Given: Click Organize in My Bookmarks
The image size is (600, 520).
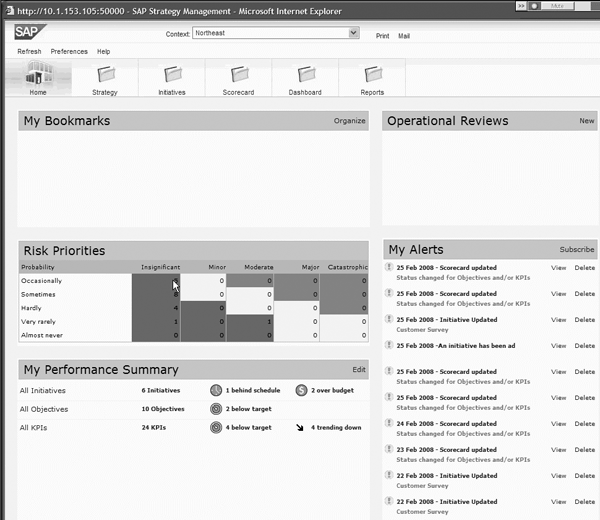Looking at the screenshot, I should tap(349, 121).
